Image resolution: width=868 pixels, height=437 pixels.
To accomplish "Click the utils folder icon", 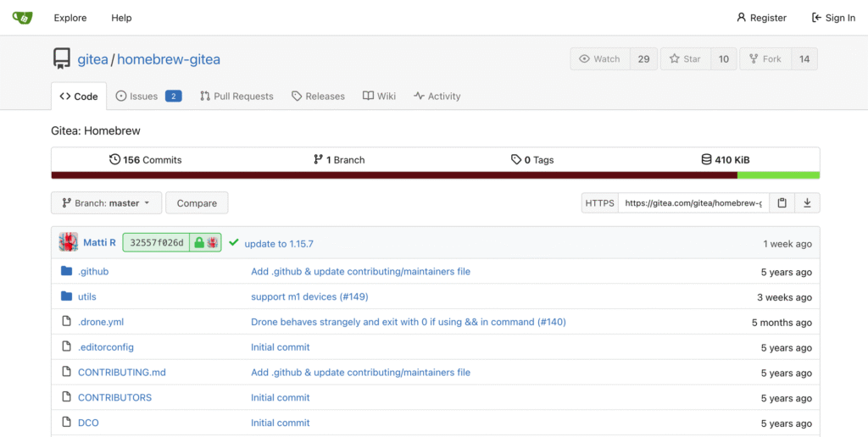I will (x=67, y=296).
